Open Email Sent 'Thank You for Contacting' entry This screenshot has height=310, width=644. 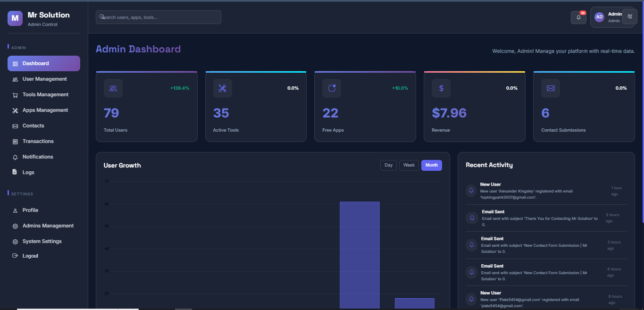[546, 218]
